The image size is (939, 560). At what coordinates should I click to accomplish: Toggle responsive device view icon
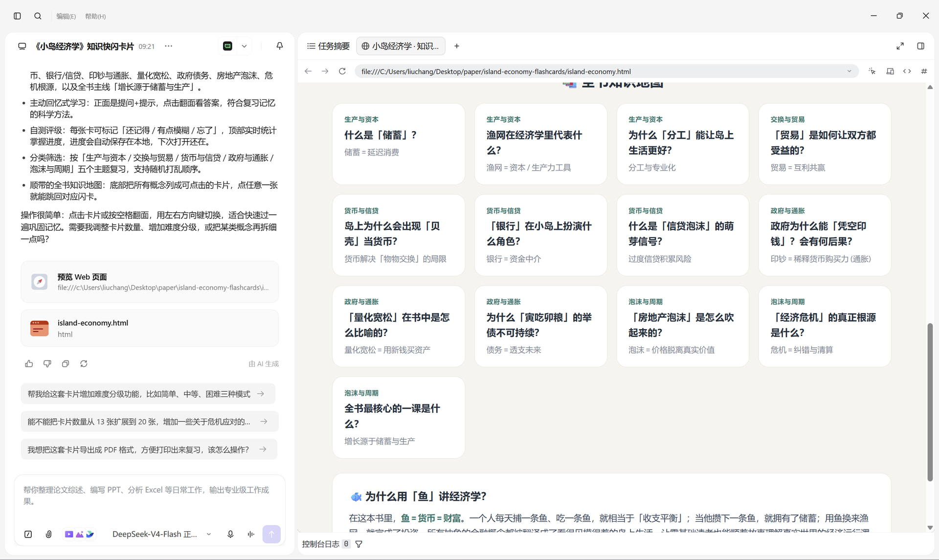coord(890,71)
